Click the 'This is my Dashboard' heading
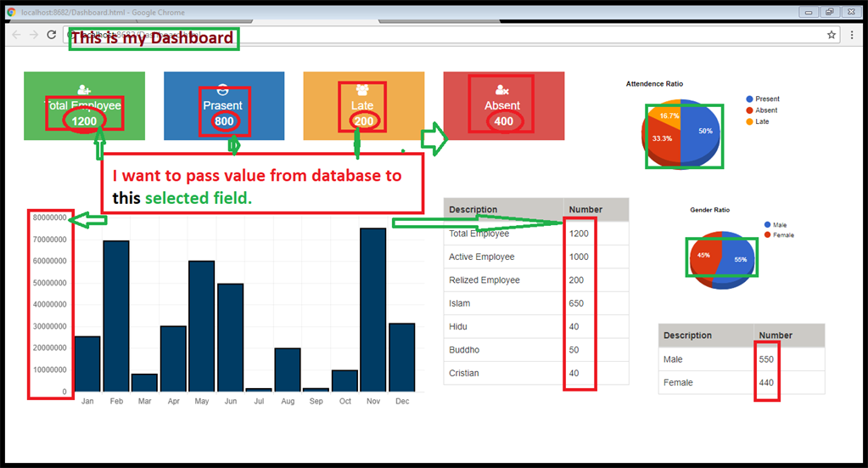This screenshot has height=468, width=868. tap(153, 37)
